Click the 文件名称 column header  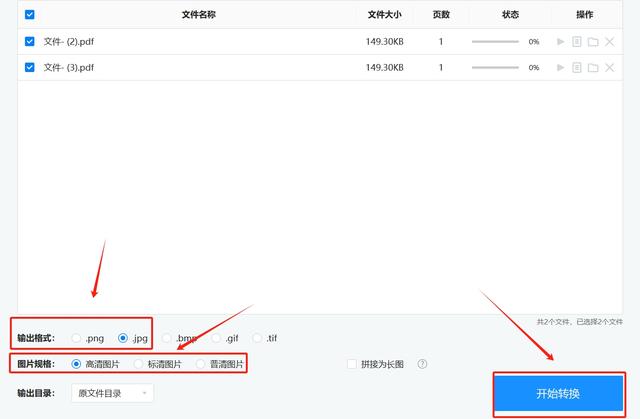198,15
